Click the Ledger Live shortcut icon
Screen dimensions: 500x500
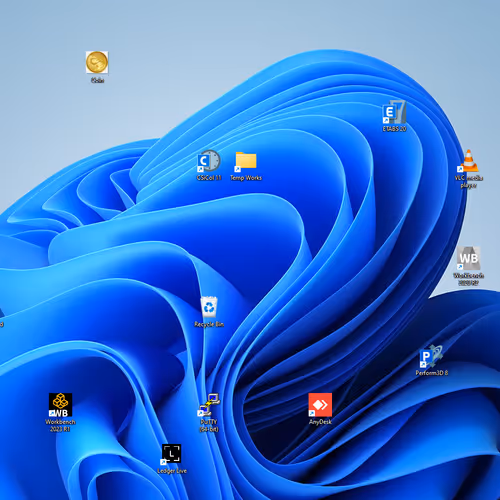(171, 454)
